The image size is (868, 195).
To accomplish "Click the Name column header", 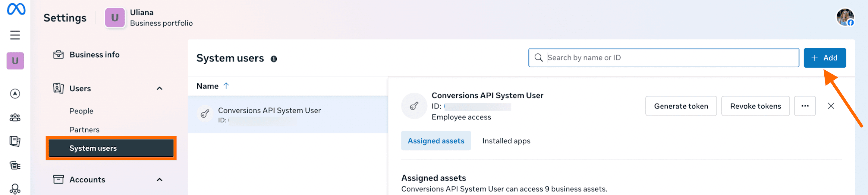I will pos(207,86).
